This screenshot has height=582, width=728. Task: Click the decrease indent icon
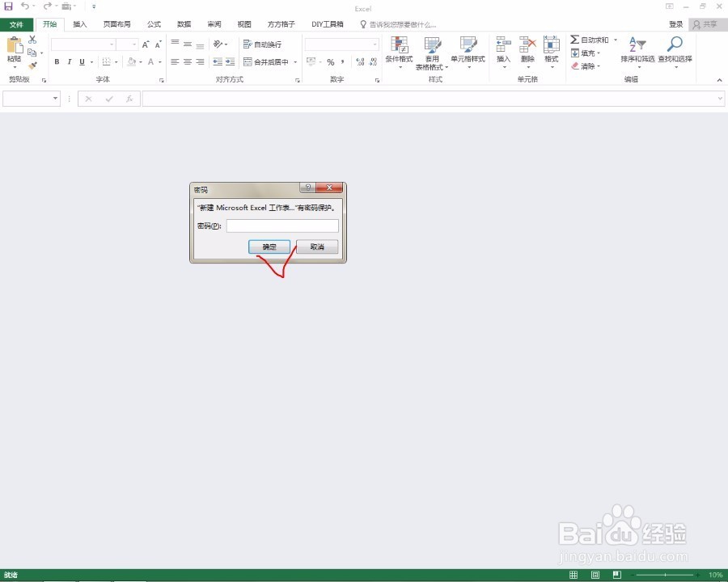[218, 61]
